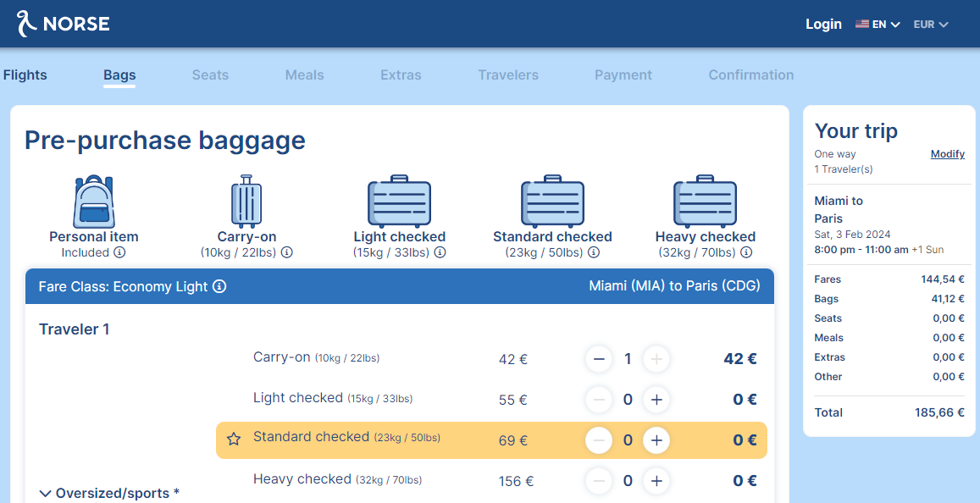Go back to the Flights step
This screenshot has height=503, width=980.
(25, 75)
